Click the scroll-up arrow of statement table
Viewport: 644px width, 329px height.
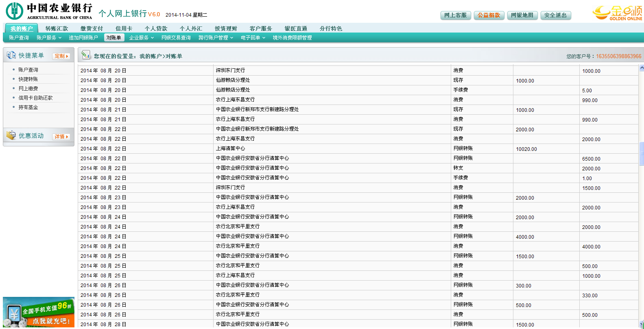(x=642, y=68)
